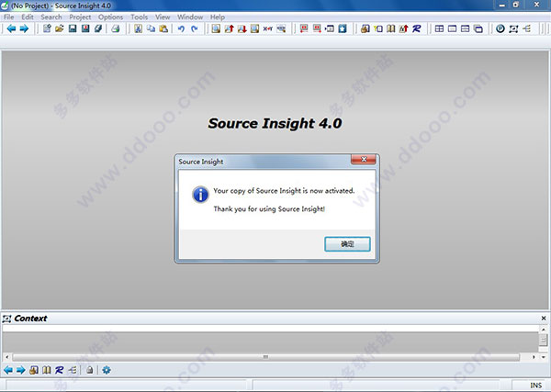Close the Context panel with its X

[x=544, y=318]
